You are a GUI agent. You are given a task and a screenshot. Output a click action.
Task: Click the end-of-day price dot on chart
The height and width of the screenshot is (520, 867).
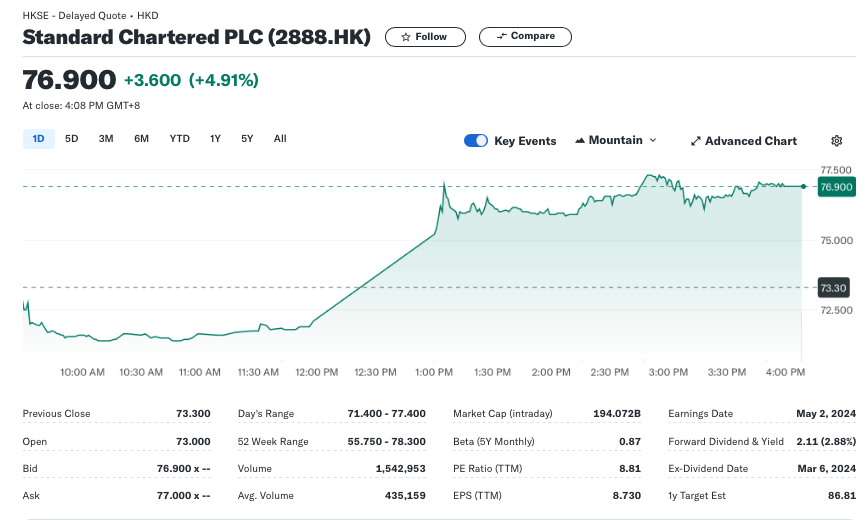(803, 186)
